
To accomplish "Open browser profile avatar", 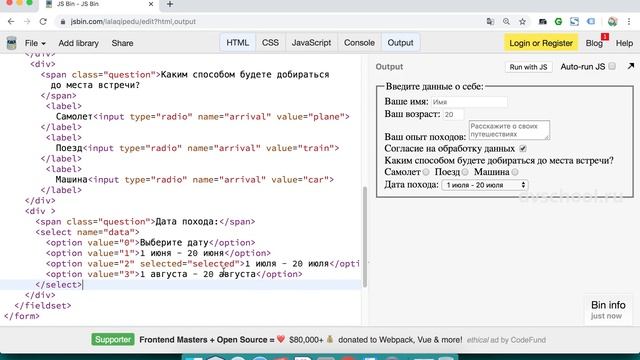I will click(612, 22).
